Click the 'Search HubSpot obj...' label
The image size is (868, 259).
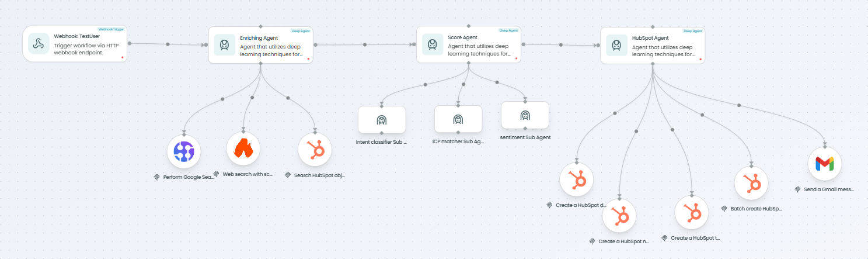click(320, 175)
